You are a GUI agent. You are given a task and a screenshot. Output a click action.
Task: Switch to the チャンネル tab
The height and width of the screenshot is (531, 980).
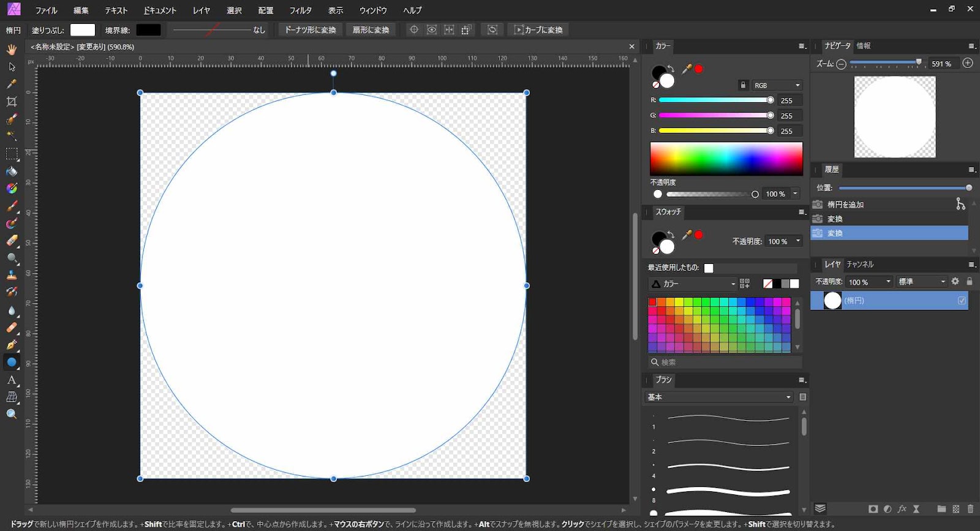coord(860,265)
